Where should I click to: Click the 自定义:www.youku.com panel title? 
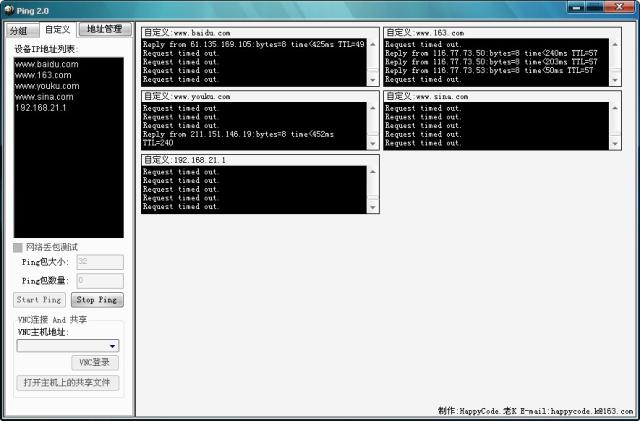pyautogui.click(x=187, y=96)
